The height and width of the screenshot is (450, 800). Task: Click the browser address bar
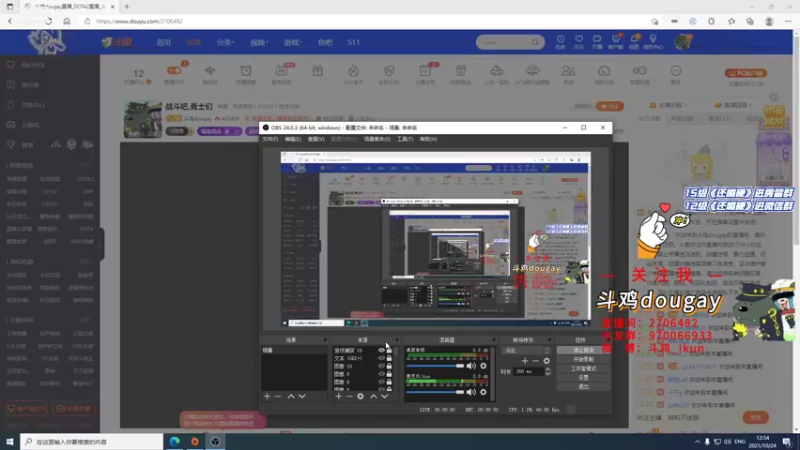click(367, 21)
